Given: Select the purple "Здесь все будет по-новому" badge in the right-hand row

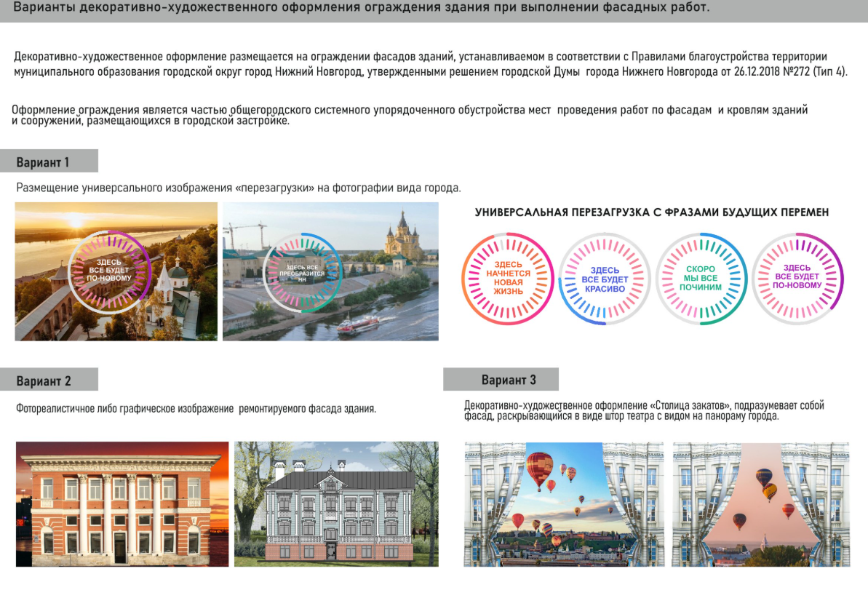Looking at the screenshot, I should coord(797,278).
